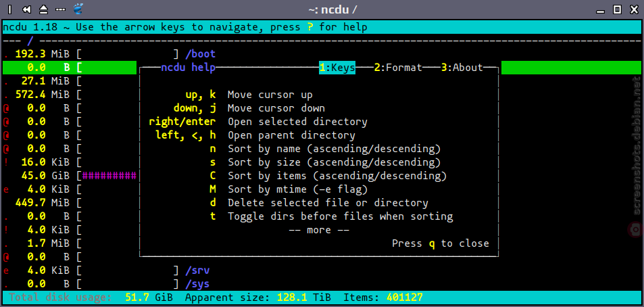Click the yellow '?' in header line
644x307 pixels.
coord(310,27)
